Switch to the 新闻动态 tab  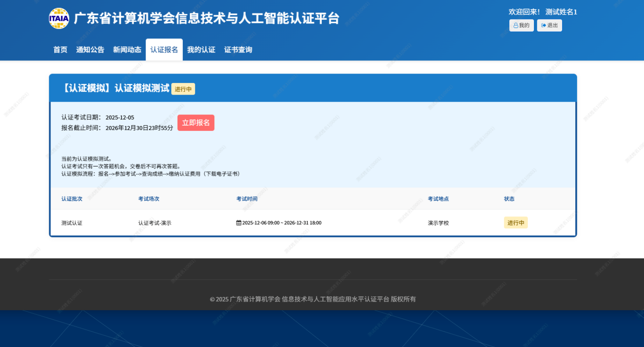(127, 50)
